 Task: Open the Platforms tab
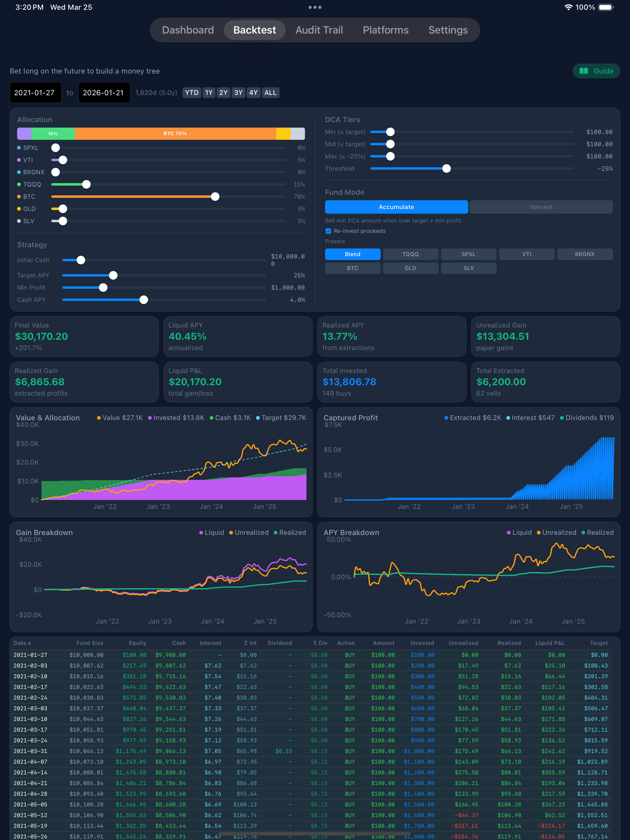tap(385, 30)
